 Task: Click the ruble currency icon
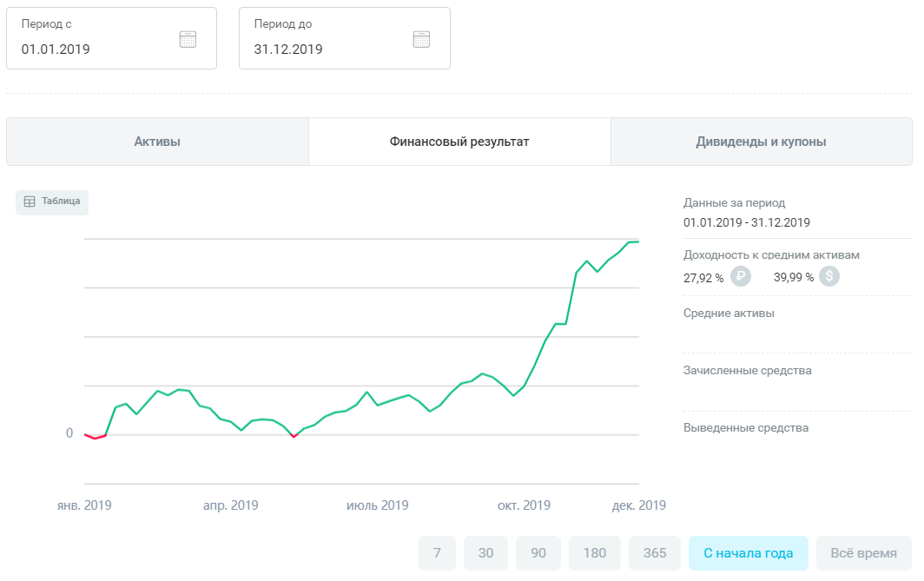[x=741, y=277]
